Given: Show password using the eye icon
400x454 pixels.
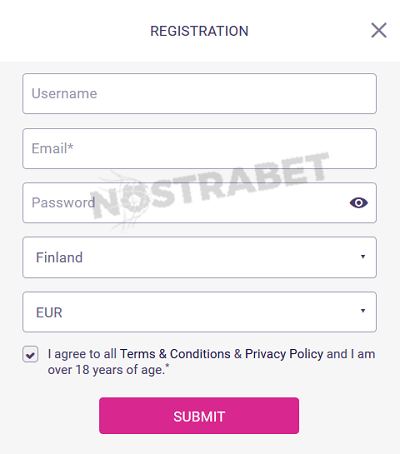Looking at the screenshot, I should 359,203.
